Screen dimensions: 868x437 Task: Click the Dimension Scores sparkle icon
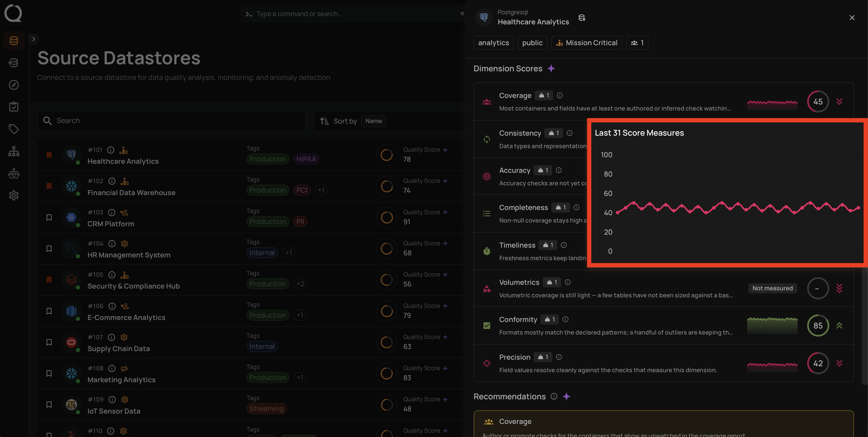[551, 69]
